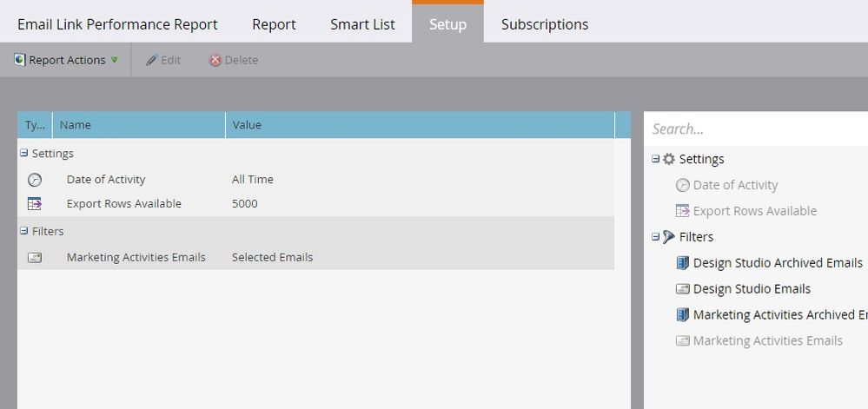This screenshot has width=868, height=409.
Task: Click the gear icon next to Settings
Action: pyautogui.click(x=669, y=159)
